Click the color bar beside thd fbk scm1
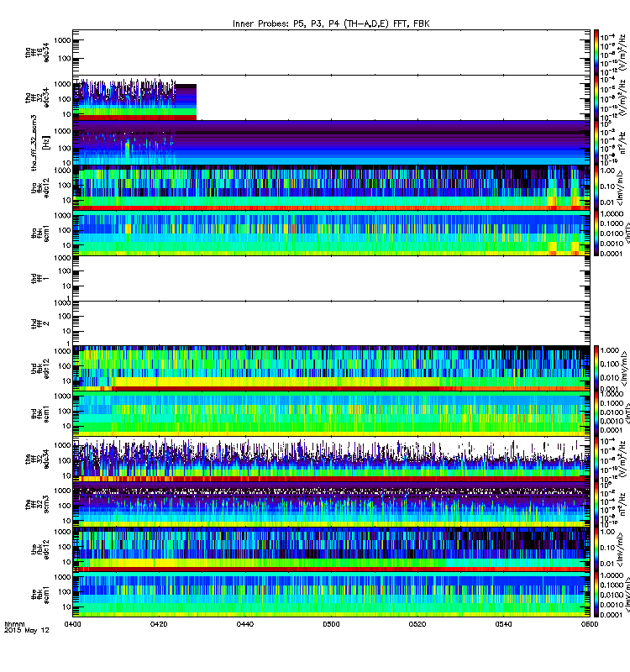Screen dimensions: 630x672 click(596, 414)
